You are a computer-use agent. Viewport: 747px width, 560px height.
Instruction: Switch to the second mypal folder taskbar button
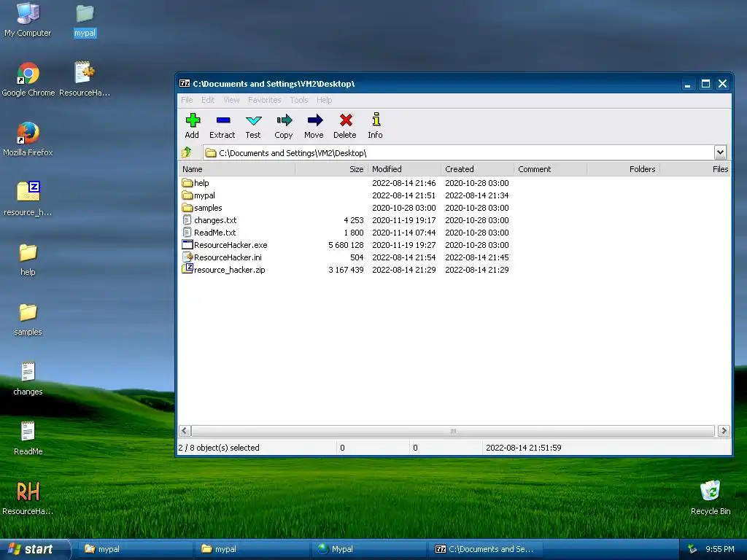point(252,549)
